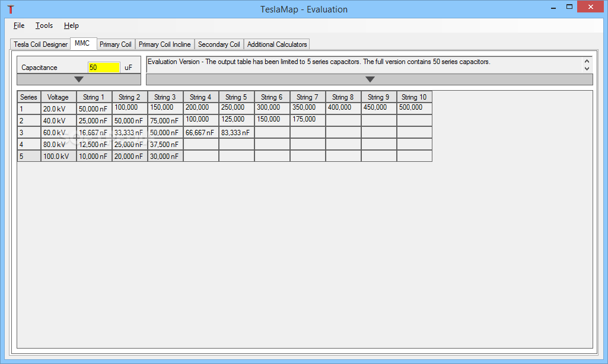
Task: Select series row number 5
Action: [28, 157]
